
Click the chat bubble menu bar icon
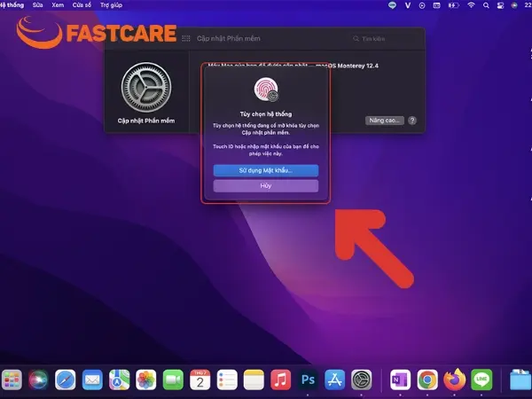point(392,5)
